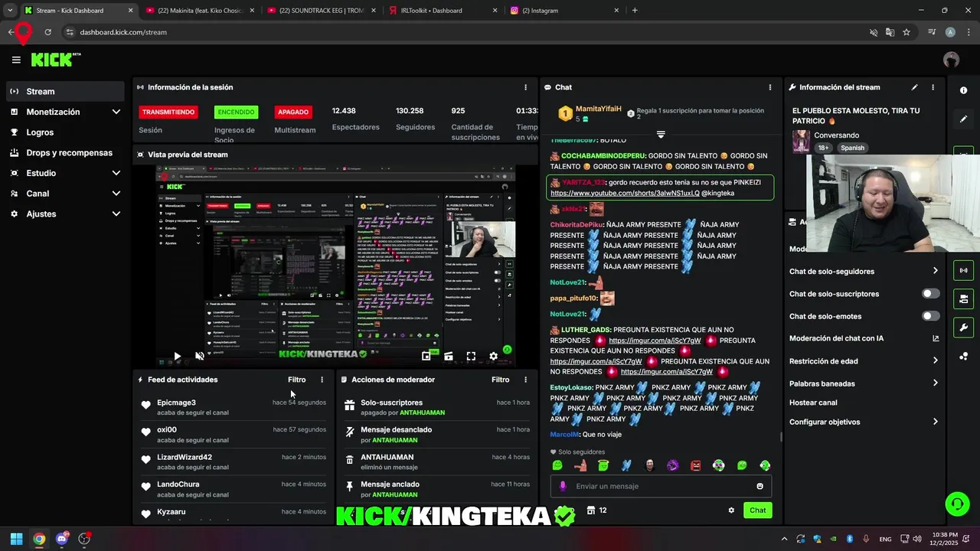Image resolution: width=980 pixels, height=551 pixels.
Task: Switch to IRLToolkit Dashboard browser tab
Action: tap(443, 11)
